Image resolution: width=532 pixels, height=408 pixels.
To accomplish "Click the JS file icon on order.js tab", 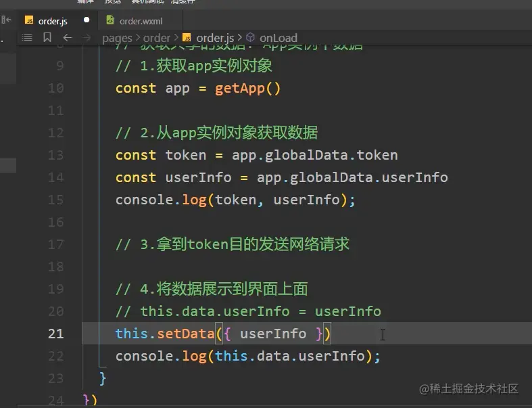I will (29, 20).
